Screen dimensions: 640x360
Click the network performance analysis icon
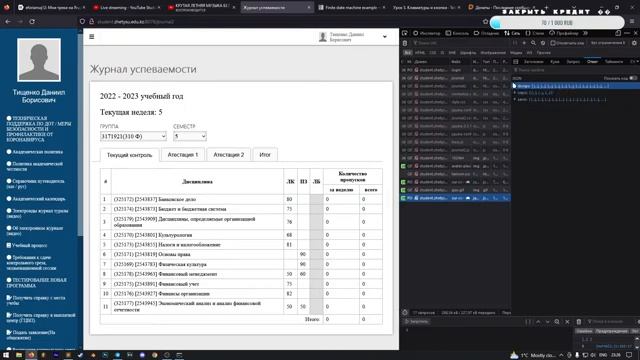pos(405,313)
